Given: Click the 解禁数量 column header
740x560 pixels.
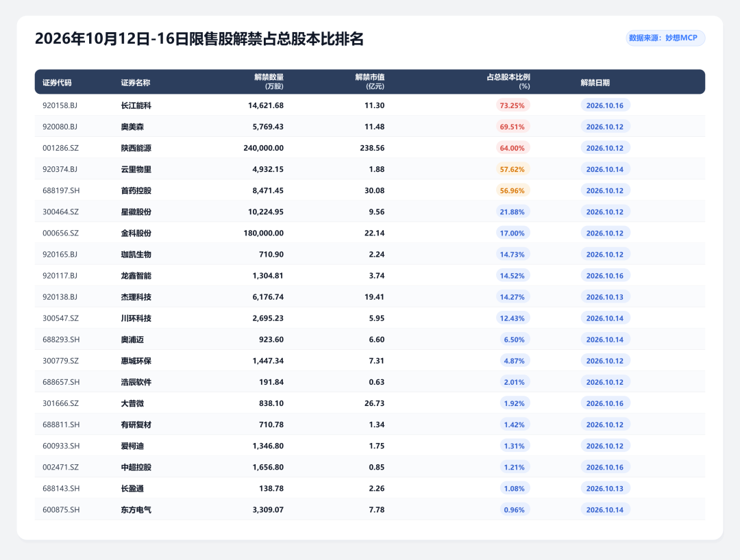Looking at the screenshot, I should click(x=269, y=81).
